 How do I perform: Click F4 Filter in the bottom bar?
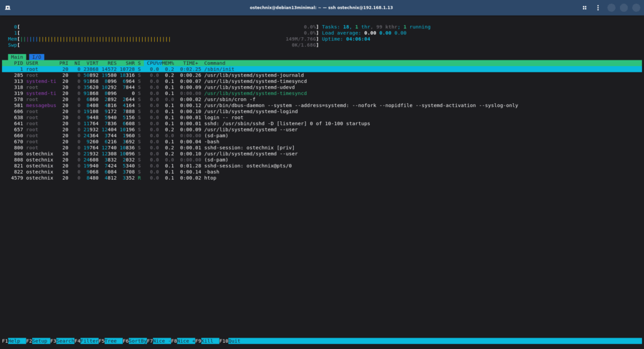(86, 341)
